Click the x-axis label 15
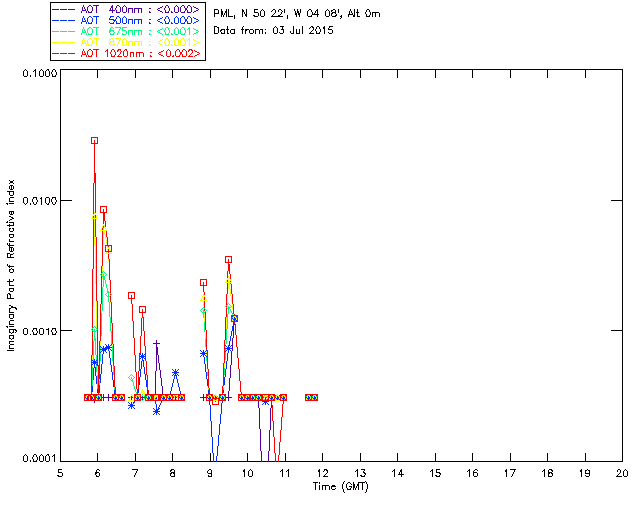 (x=435, y=473)
